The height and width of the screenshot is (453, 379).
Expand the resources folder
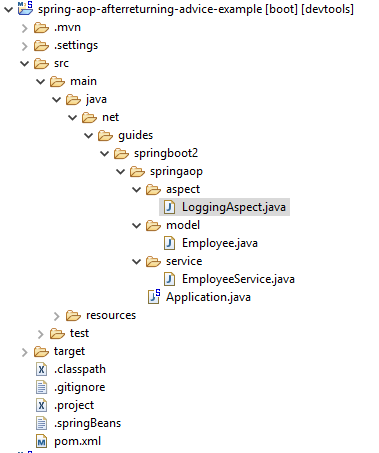(56, 316)
